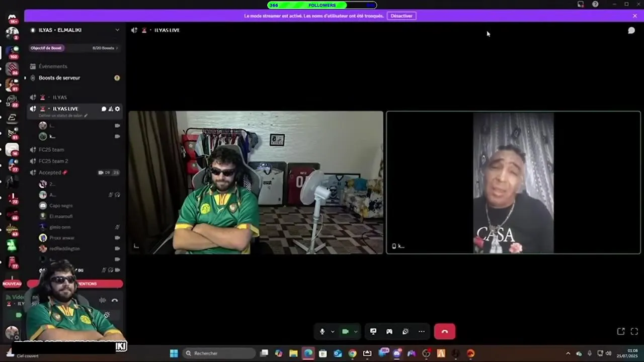Open camera device options arrow
Image resolution: width=644 pixels, height=362 pixels.
[x=356, y=331]
